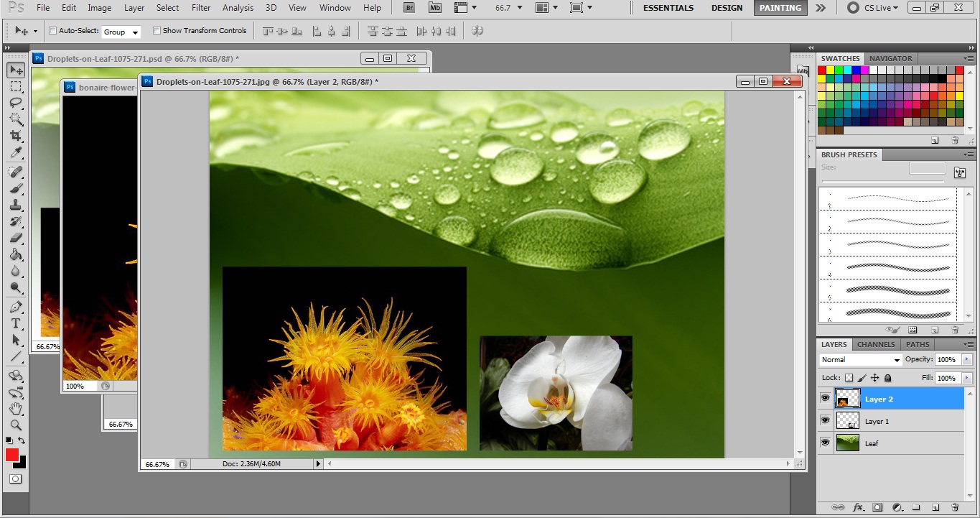Select the Eyedropper tool
Viewport: 980px width, 518px height.
(16, 152)
